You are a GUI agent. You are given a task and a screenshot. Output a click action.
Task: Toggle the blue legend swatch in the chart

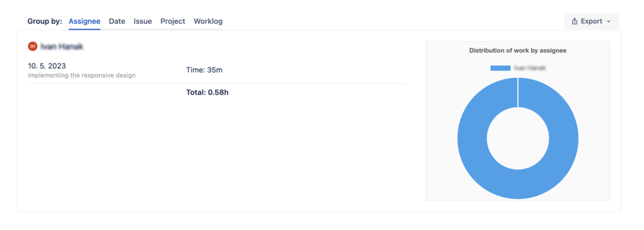click(500, 68)
